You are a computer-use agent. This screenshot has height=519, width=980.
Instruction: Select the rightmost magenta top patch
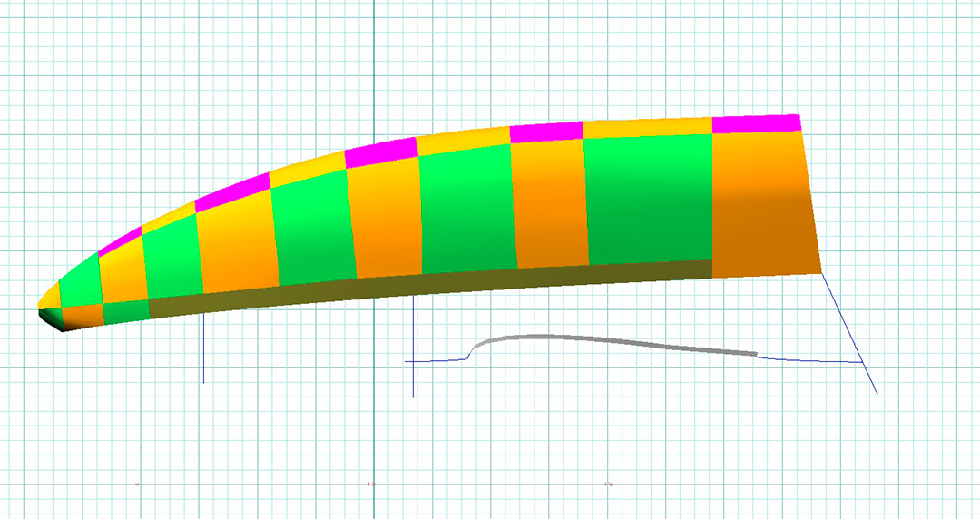(756, 123)
